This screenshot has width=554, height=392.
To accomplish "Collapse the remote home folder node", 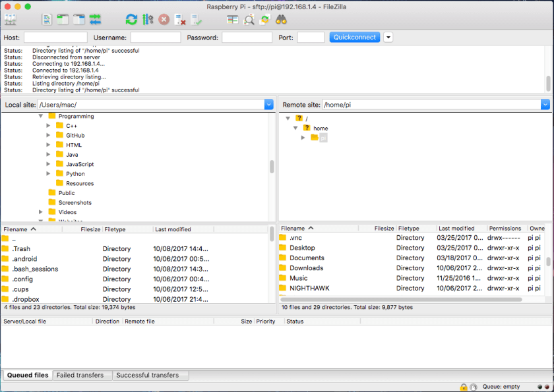I will pyautogui.click(x=295, y=128).
